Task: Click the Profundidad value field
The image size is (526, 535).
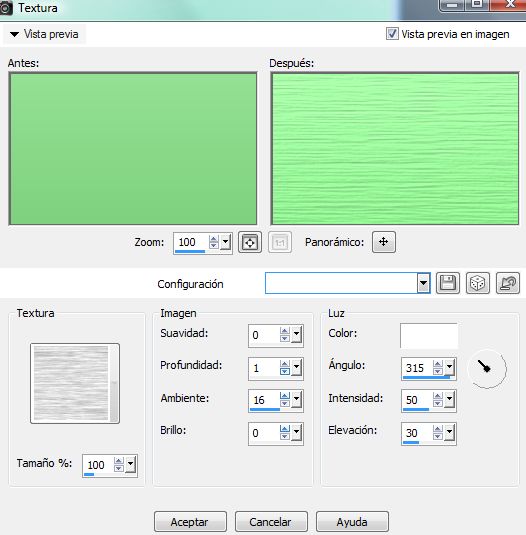Action: [264, 368]
